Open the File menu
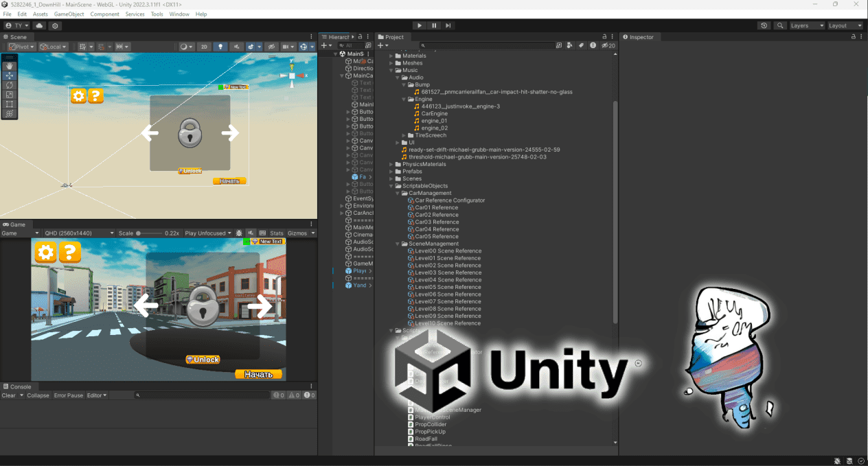Image resolution: width=868 pixels, height=466 pixels. [x=7, y=14]
